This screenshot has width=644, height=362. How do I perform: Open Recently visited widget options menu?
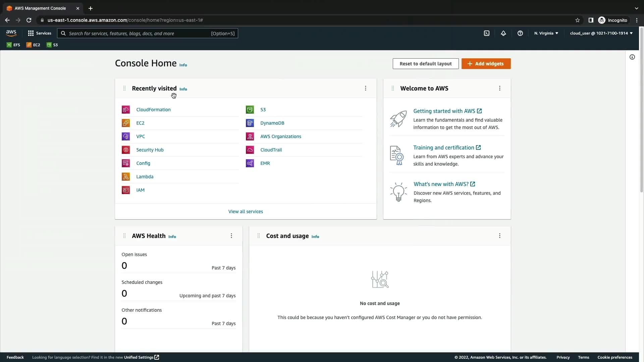point(365,88)
